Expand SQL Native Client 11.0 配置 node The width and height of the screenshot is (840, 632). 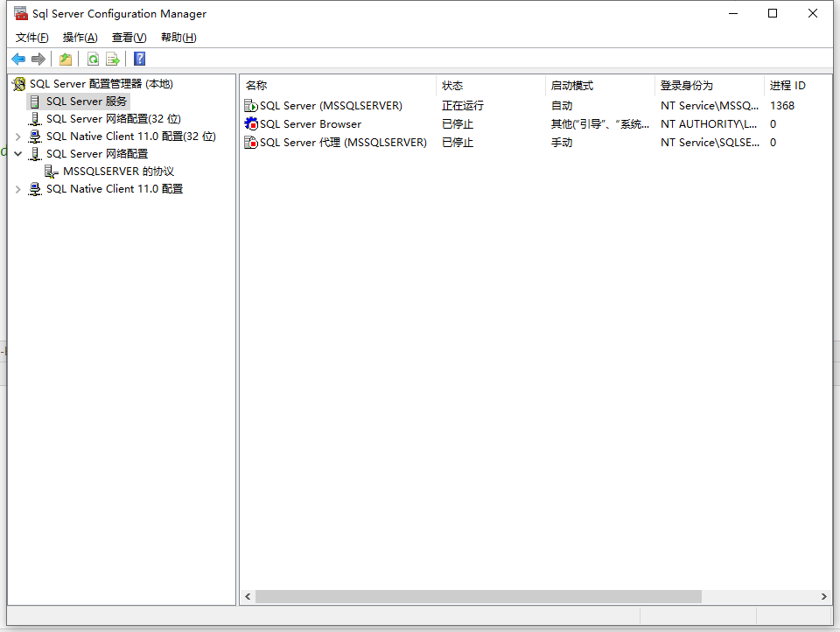tap(17, 189)
